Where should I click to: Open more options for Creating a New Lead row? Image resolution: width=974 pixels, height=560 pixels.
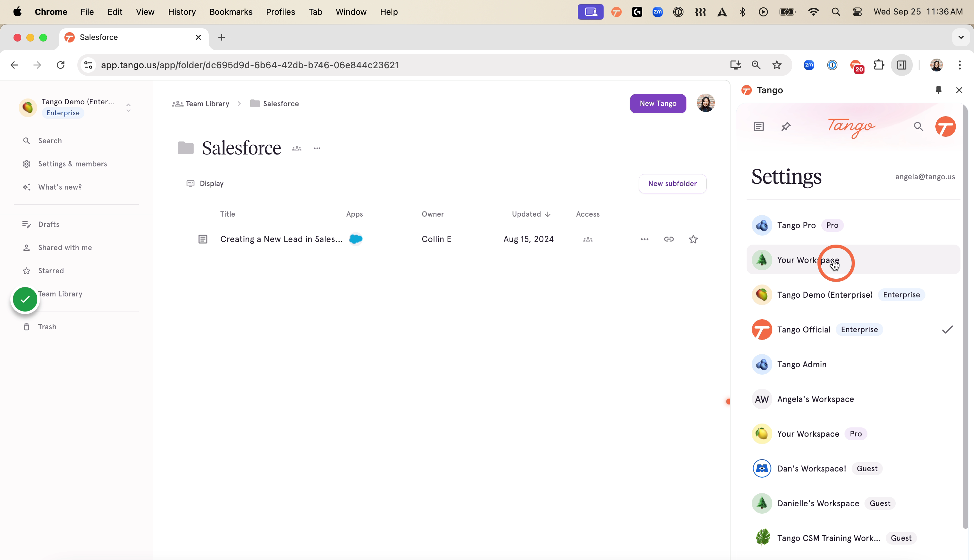coord(645,239)
